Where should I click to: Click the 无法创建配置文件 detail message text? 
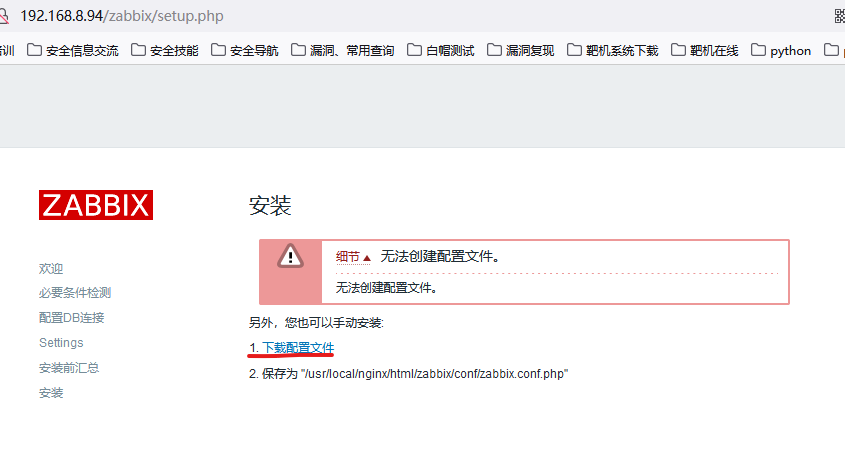386,288
